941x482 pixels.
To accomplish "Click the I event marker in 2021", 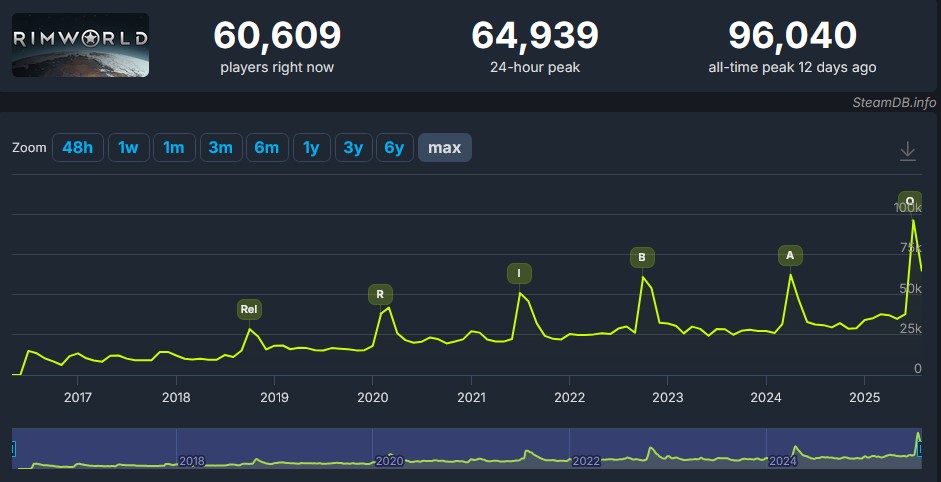I will click(x=519, y=274).
